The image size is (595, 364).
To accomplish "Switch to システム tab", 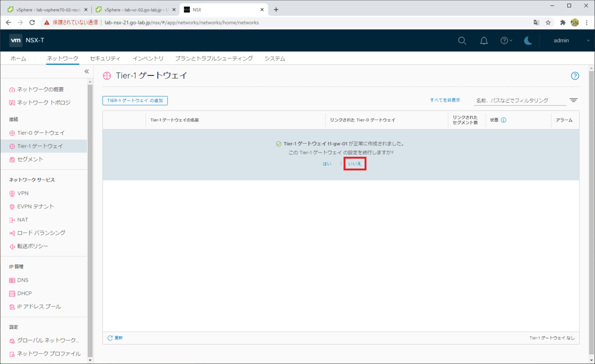I will pos(275,58).
